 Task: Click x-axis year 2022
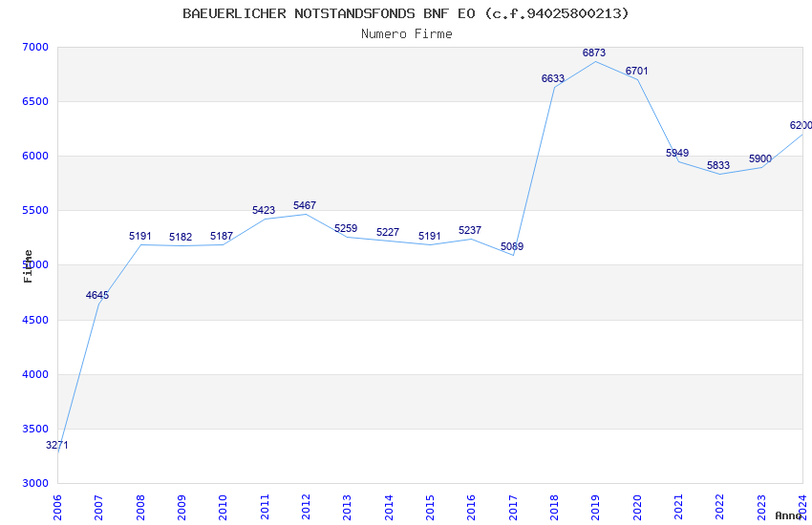pos(720,508)
